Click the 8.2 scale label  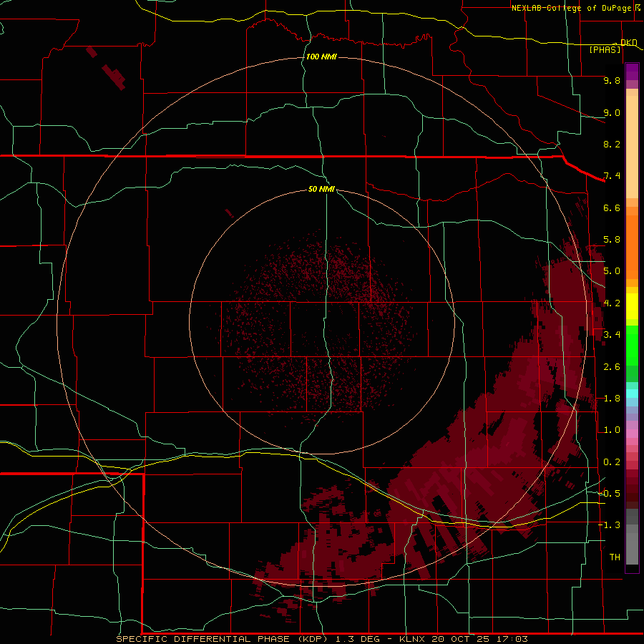[612, 144]
